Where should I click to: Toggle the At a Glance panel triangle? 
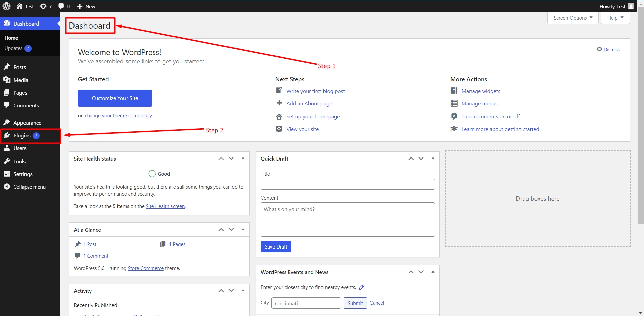(x=243, y=229)
